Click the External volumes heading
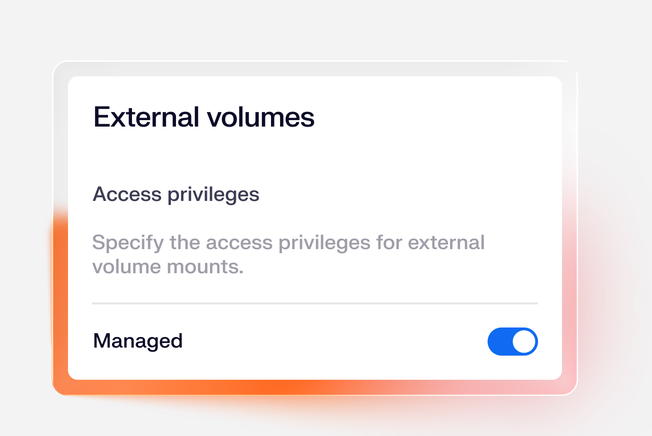This screenshot has height=436, width=652. (204, 117)
